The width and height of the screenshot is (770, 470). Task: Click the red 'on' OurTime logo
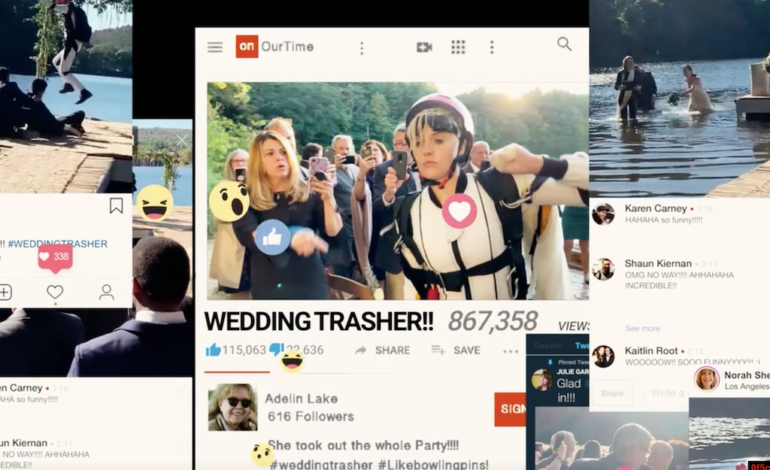point(247,47)
